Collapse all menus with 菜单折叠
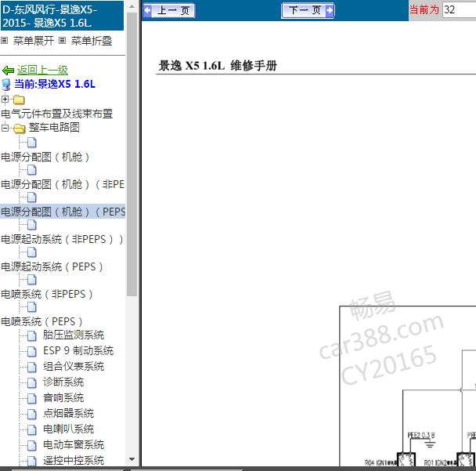Screen dimensions: 476x471 click(92, 41)
